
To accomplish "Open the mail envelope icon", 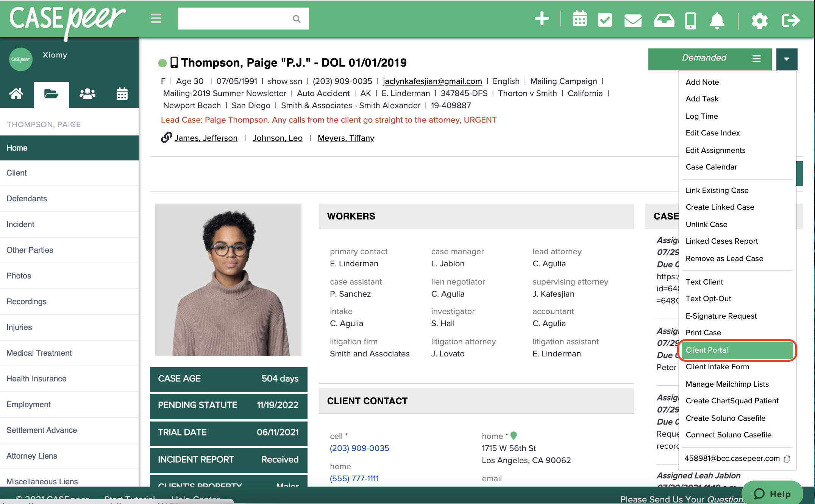I will coord(633,20).
